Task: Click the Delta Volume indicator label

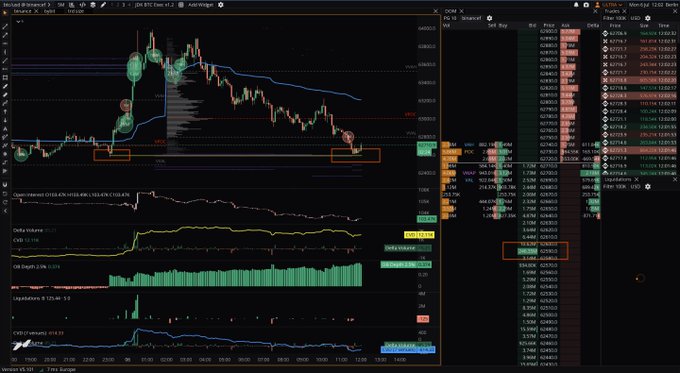Action: (28, 230)
